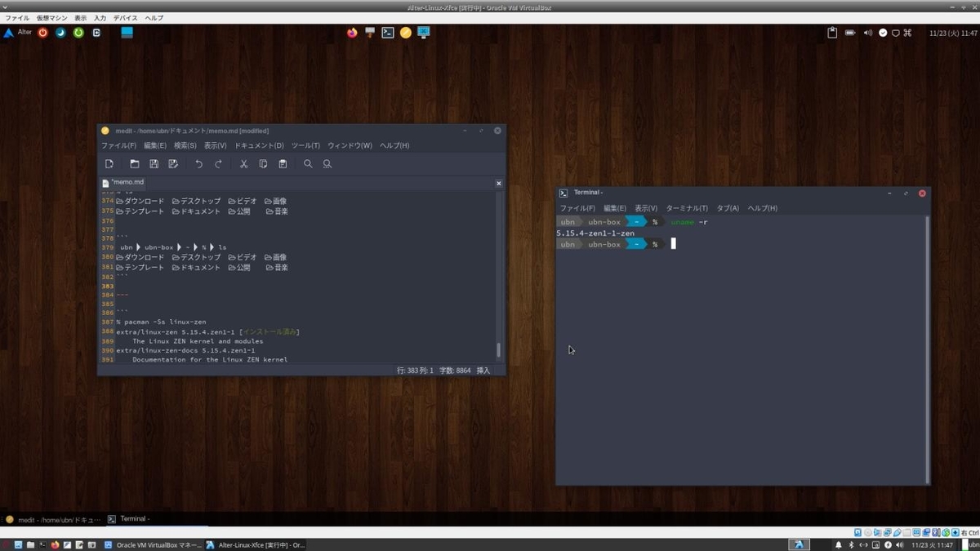
Task: Open Find with the magnifier toolbar icon
Action: [308, 164]
